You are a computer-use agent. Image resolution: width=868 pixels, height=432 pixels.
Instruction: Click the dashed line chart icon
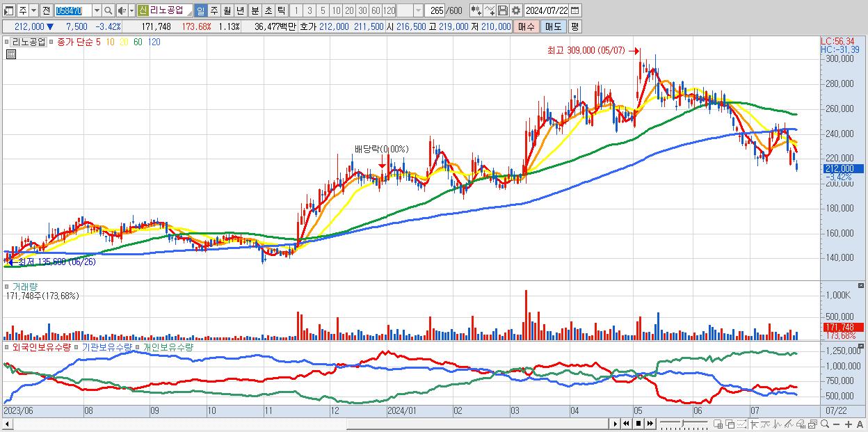coord(742,424)
